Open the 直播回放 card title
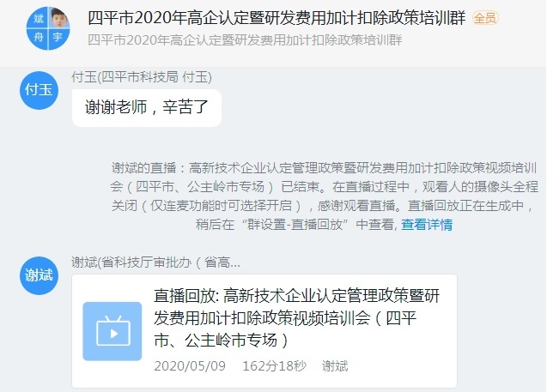This screenshot has height=392, width=547. (x=296, y=317)
